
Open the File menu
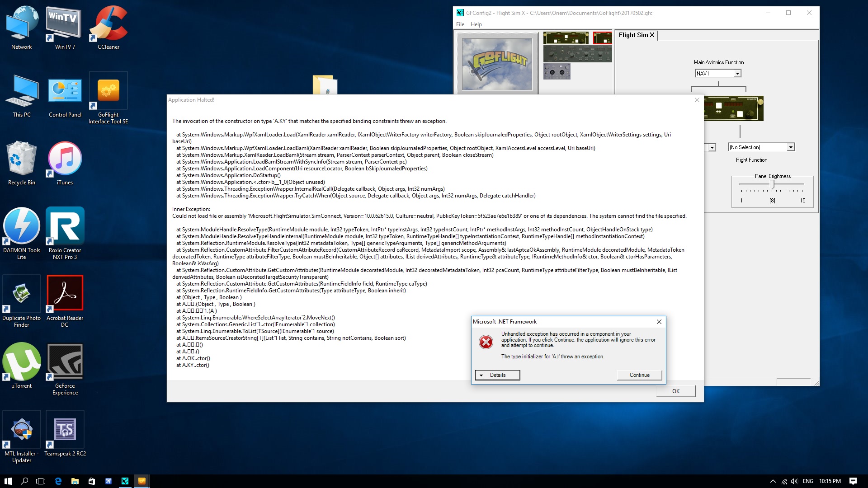[460, 24]
